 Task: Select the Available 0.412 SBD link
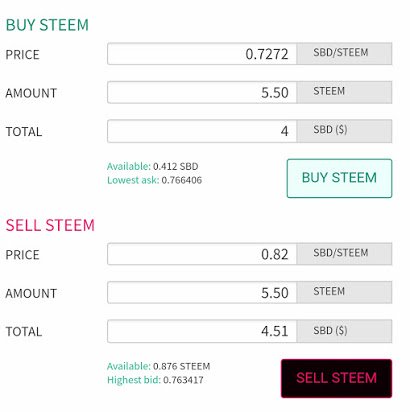(153, 166)
